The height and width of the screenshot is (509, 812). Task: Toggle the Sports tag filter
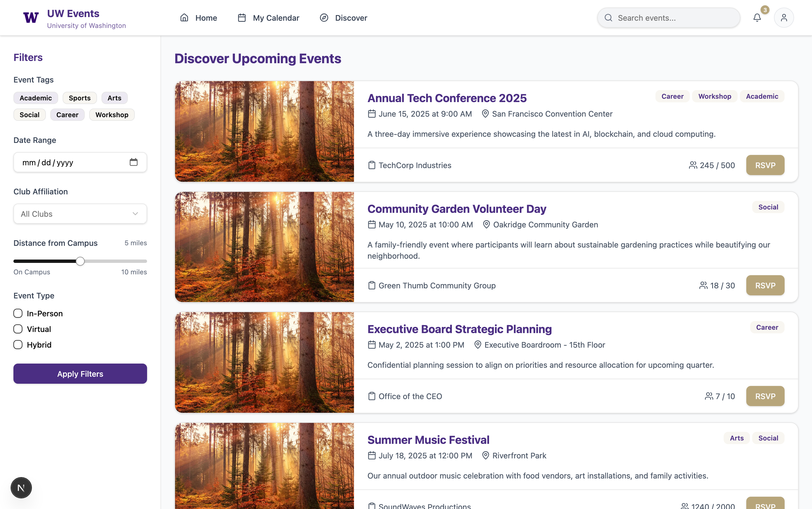point(79,98)
